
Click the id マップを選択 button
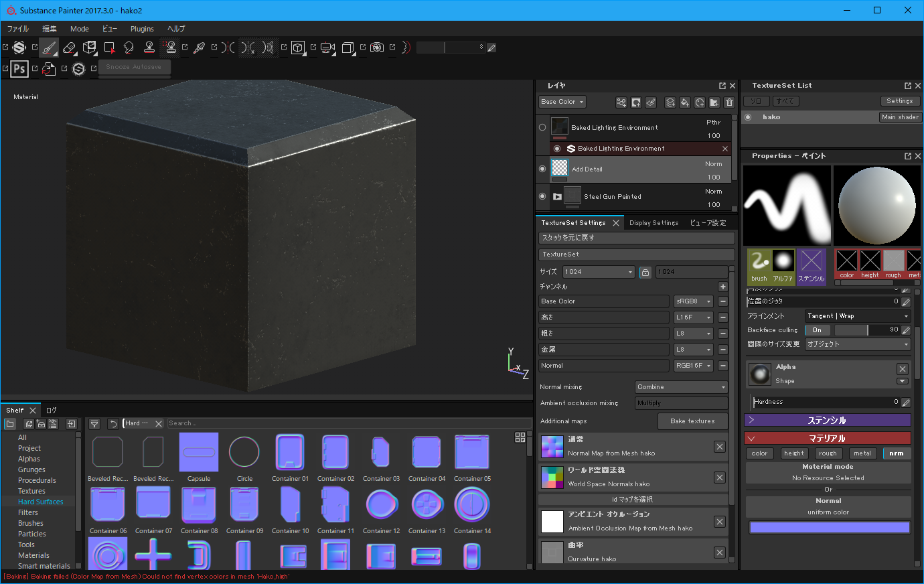coord(632,500)
